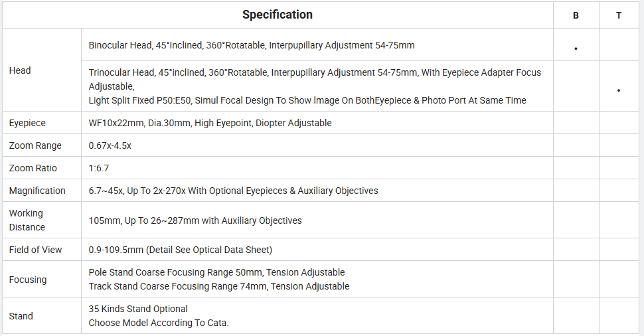Click the Working Distance label

(x=27, y=220)
